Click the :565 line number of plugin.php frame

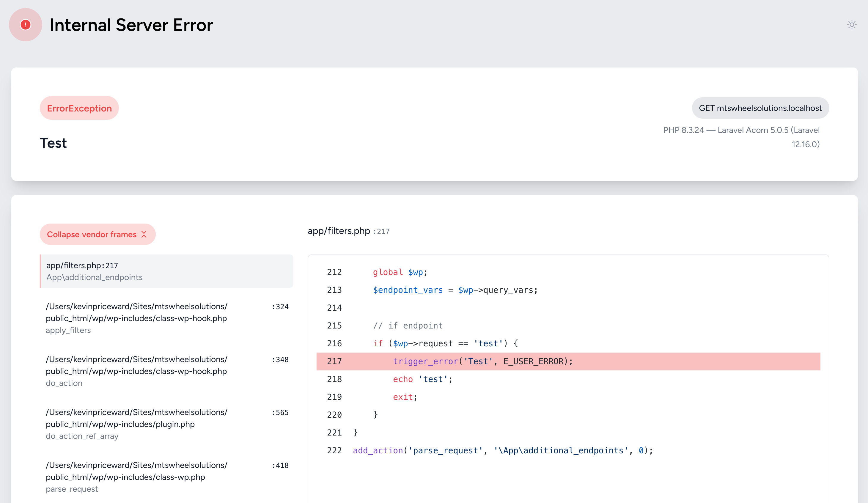[x=280, y=412]
